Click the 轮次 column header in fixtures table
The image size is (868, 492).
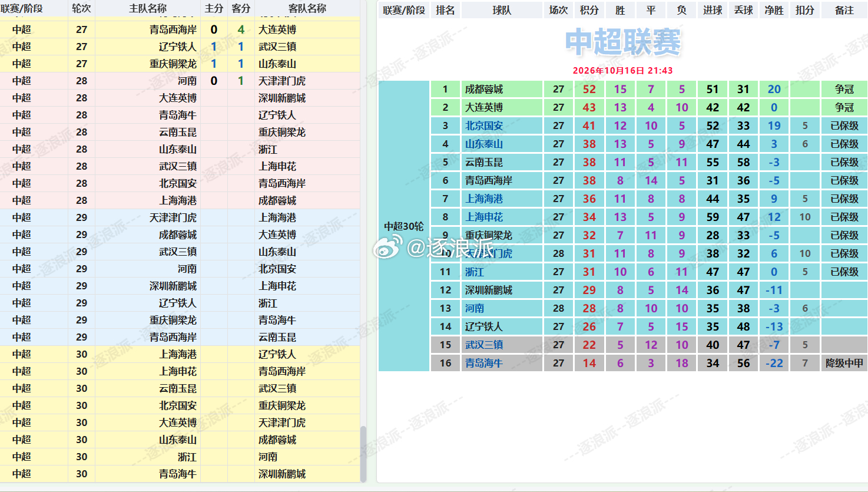pos(81,8)
